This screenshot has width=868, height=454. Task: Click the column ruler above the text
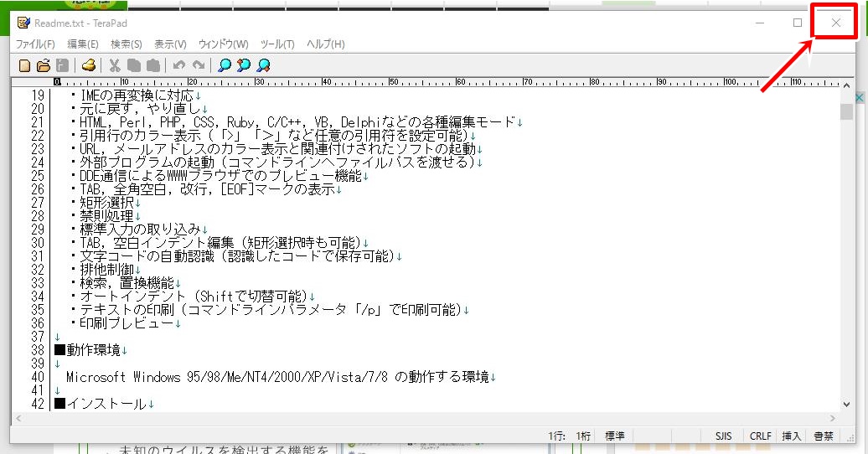(447, 82)
